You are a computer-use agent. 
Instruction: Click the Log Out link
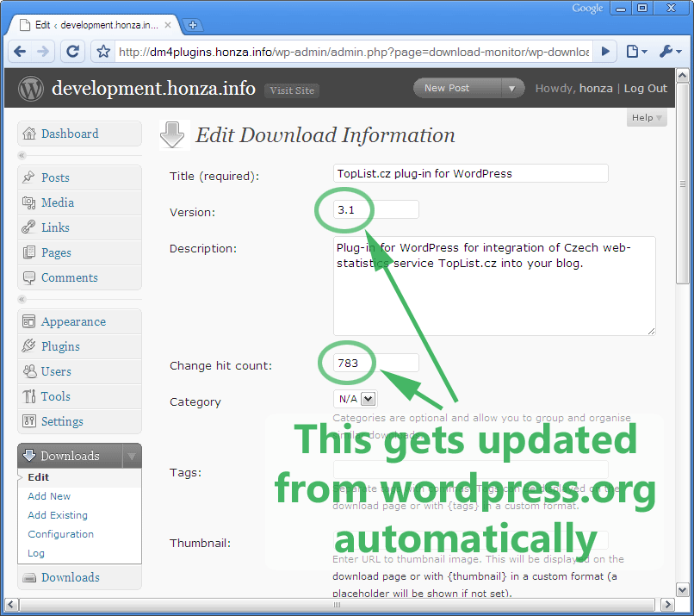coord(645,88)
